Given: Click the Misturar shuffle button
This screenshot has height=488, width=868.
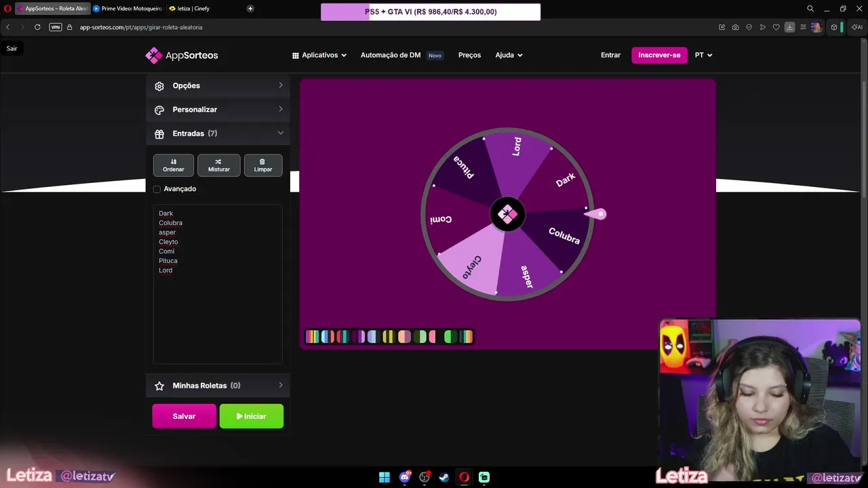Looking at the screenshot, I should (219, 165).
